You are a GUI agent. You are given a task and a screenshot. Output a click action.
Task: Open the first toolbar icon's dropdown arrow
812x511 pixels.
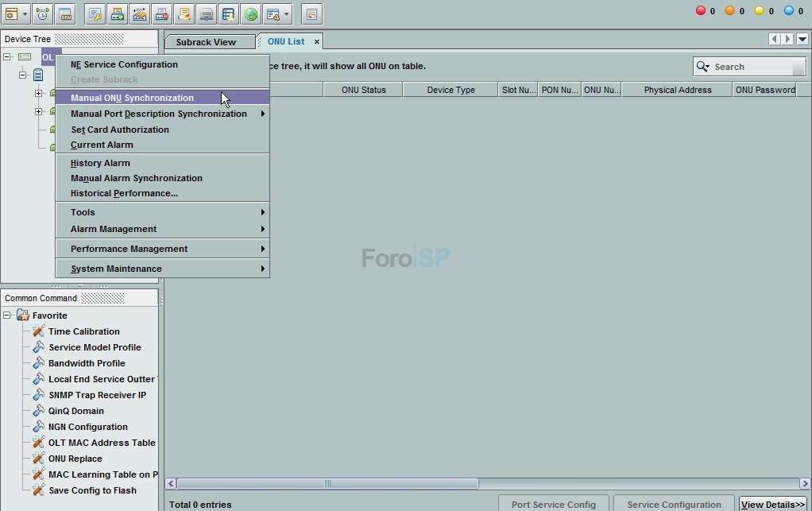click(x=25, y=14)
